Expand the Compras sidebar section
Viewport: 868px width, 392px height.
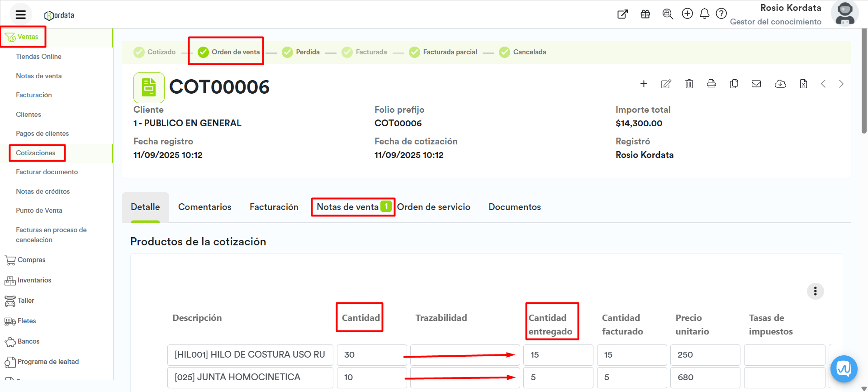click(31, 260)
